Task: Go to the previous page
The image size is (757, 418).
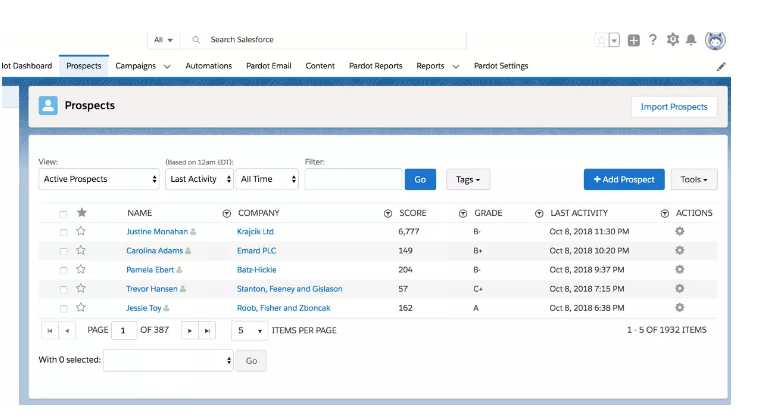Action: tap(67, 331)
